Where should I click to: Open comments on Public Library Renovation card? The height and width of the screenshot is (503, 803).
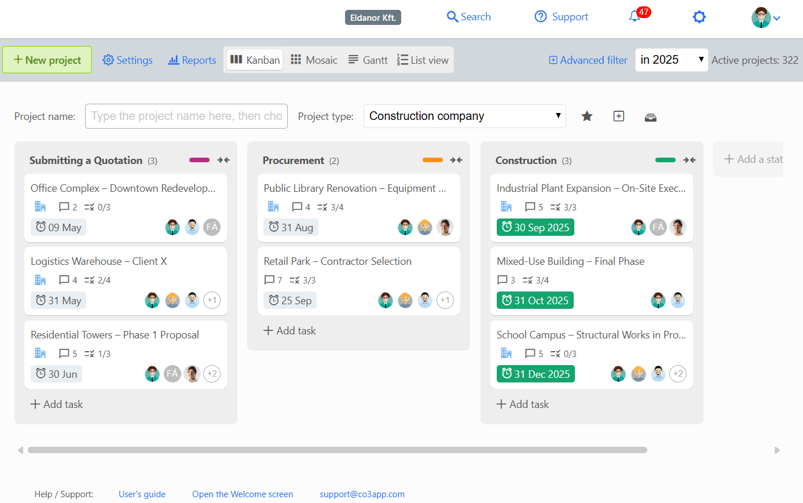tap(301, 207)
